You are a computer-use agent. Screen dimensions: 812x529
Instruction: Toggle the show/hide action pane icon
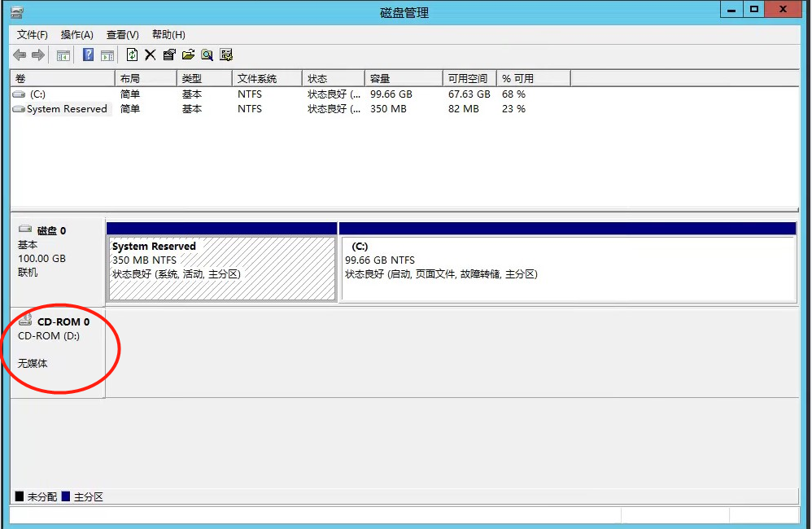[x=107, y=55]
